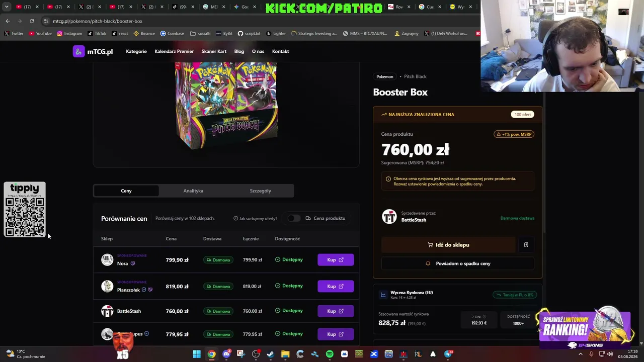644x362 pixels.
Task: Click the BattleStash logo in the price table
Action: (107, 311)
